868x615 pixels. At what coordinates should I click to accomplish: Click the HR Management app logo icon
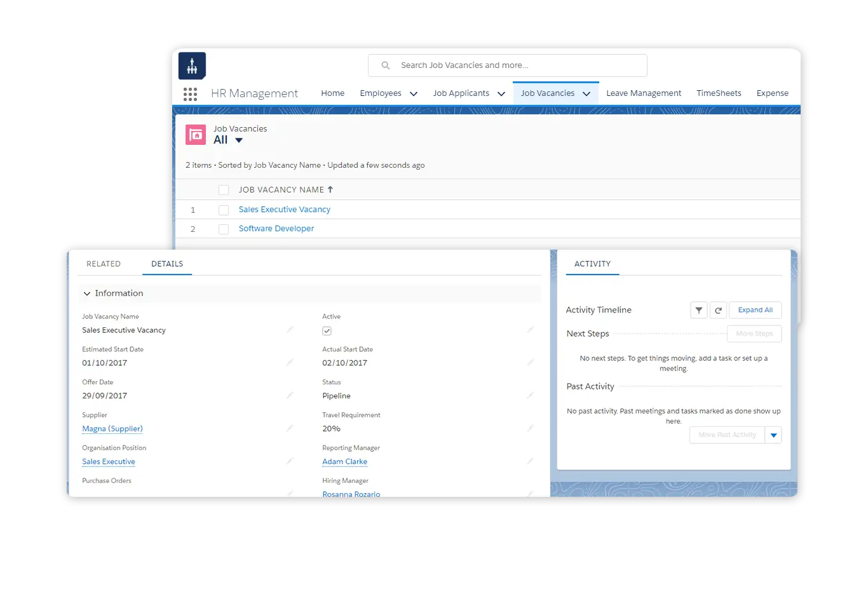pyautogui.click(x=192, y=65)
